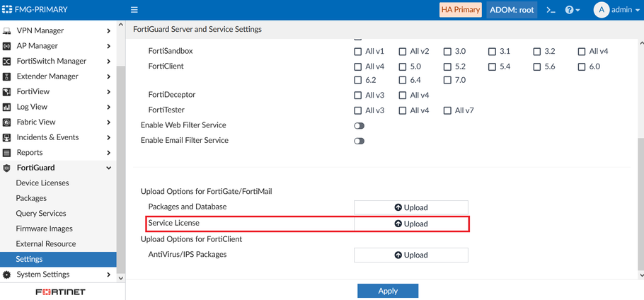This screenshot has height=300, width=644.
Task: Click the hamburger menu toggle icon
Action: click(x=134, y=10)
